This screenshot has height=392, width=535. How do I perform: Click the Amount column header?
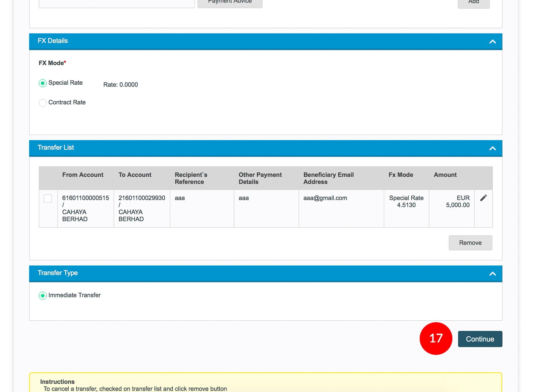coord(445,175)
